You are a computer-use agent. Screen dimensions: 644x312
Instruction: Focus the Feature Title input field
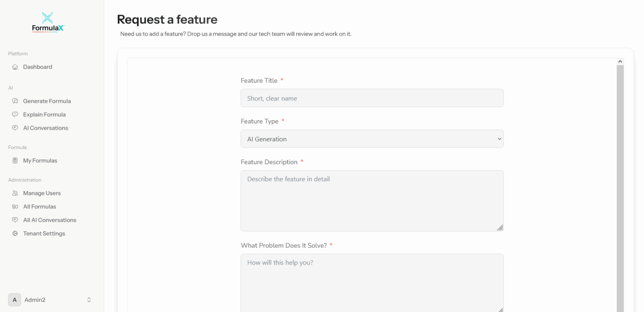[x=372, y=98]
